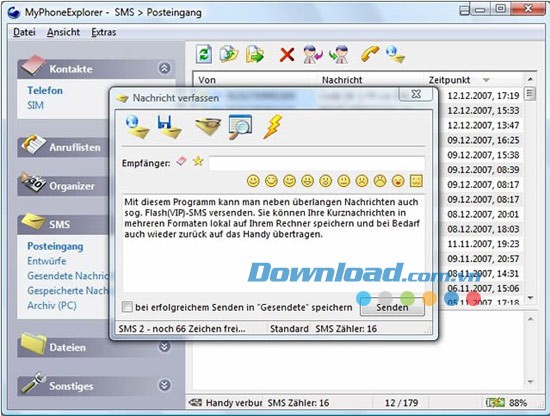Enable save in Gesendete checkbox
Viewport: 550px width, 416px height.
tap(127, 307)
